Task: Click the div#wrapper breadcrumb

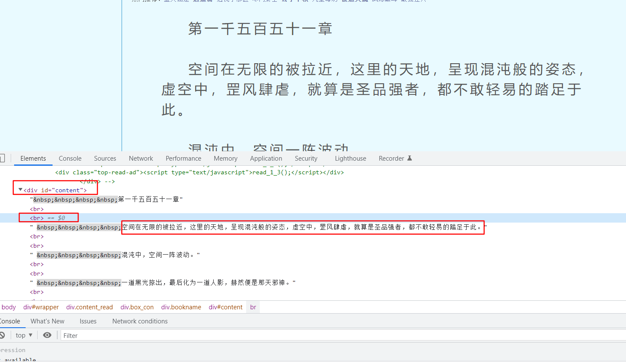Action: click(41, 307)
